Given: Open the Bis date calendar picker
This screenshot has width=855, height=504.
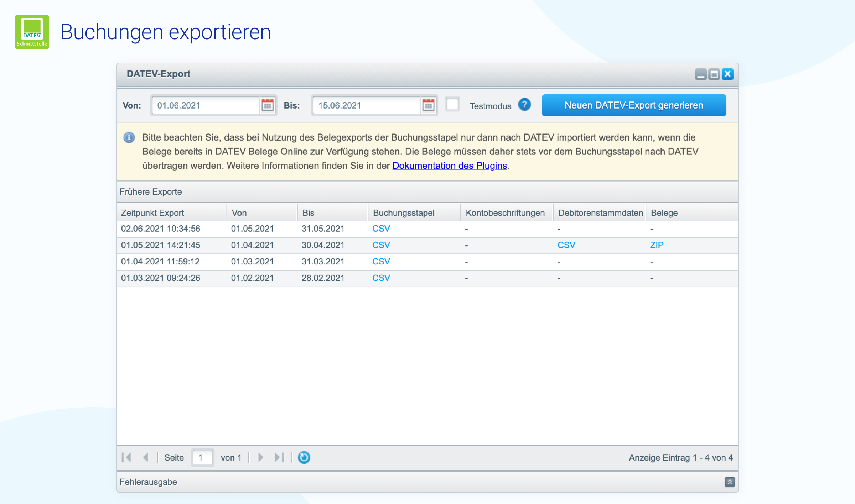Looking at the screenshot, I should (x=428, y=105).
